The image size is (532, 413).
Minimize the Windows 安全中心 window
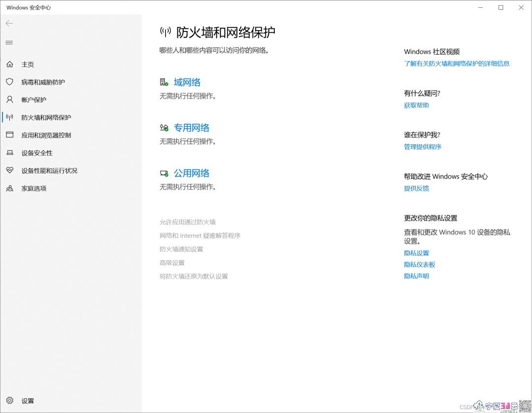click(480, 7)
